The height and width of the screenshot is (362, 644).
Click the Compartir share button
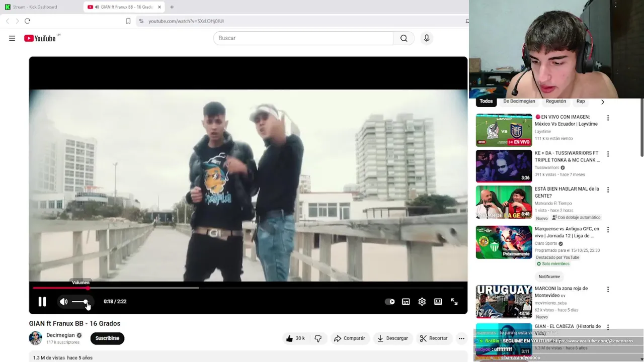[x=349, y=338]
